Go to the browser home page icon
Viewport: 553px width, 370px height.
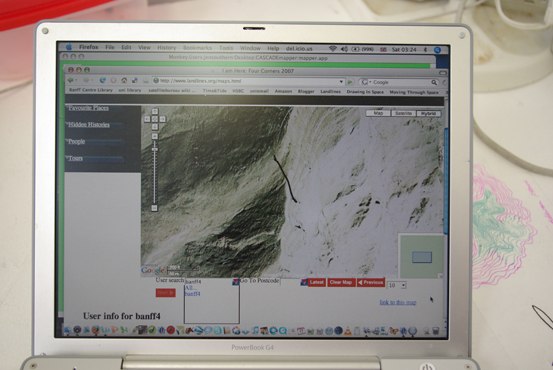124,81
